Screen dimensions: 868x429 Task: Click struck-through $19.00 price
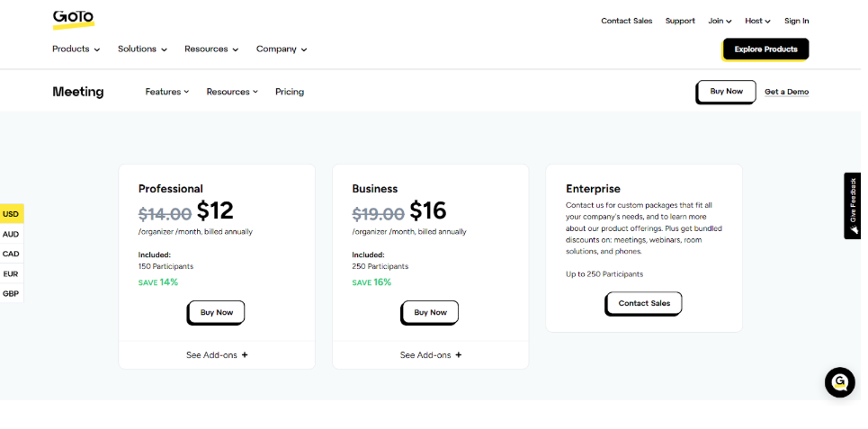click(x=378, y=214)
